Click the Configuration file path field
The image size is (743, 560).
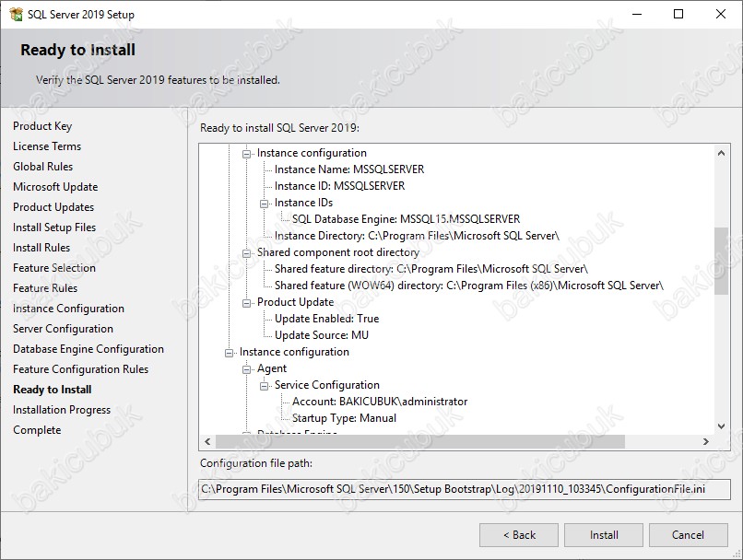click(x=465, y=489)
